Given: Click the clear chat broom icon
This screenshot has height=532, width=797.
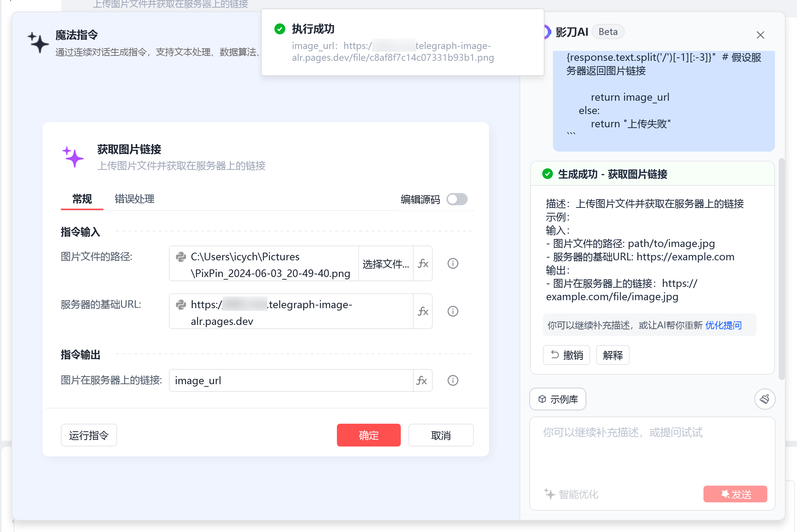Looking at the screenshot, I should pyautogui.click(x=765, y=399).
